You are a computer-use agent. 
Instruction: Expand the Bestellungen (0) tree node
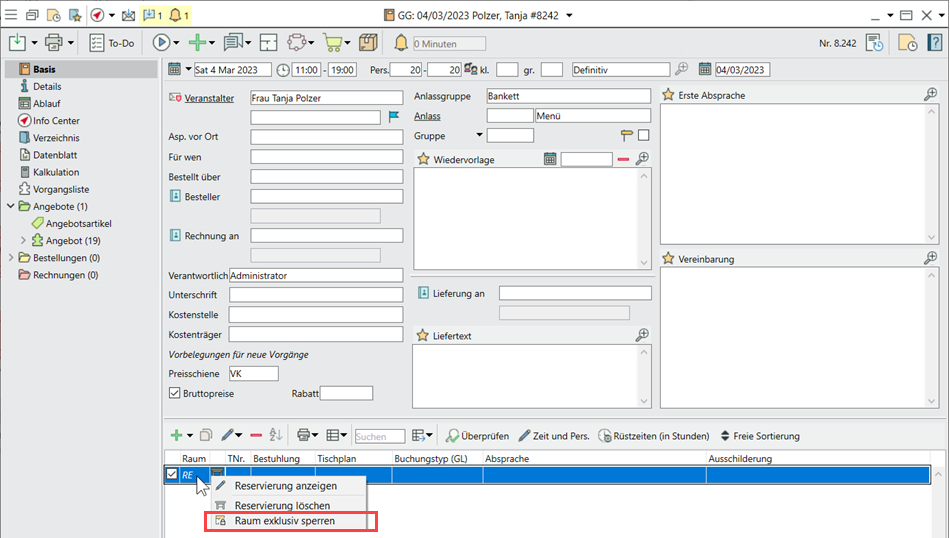tap(11, 258)
